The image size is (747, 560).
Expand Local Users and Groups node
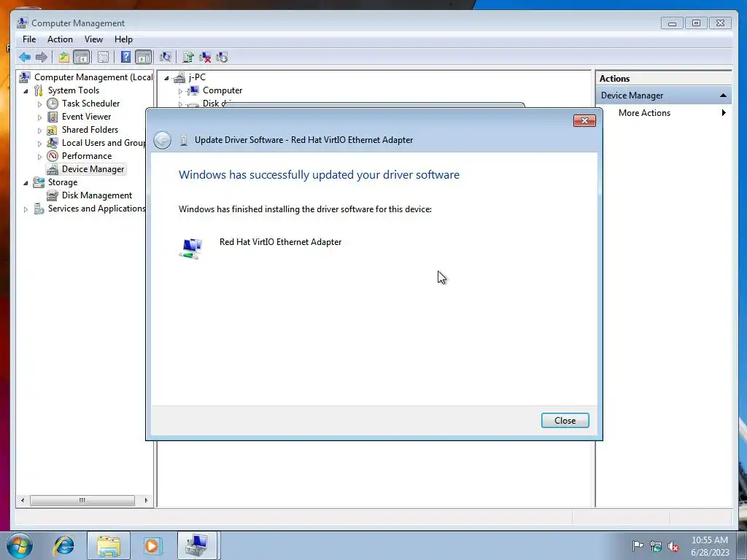point(39,143)
